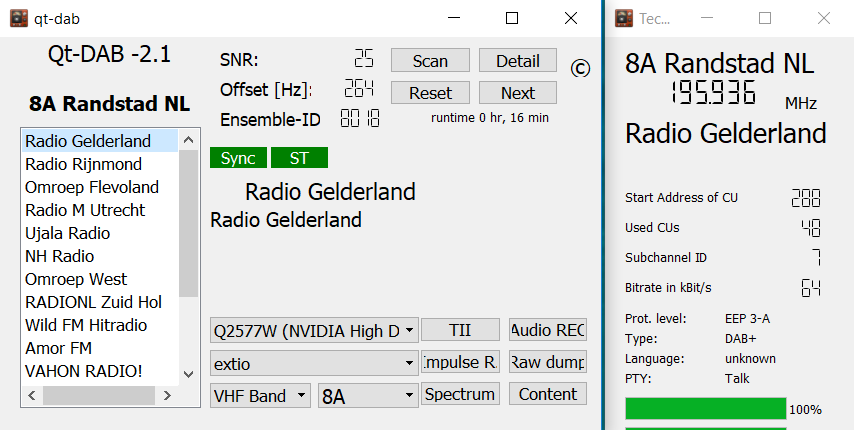Click the green Sync indicator
The image size is (854, 430).
tap(239, 158)
